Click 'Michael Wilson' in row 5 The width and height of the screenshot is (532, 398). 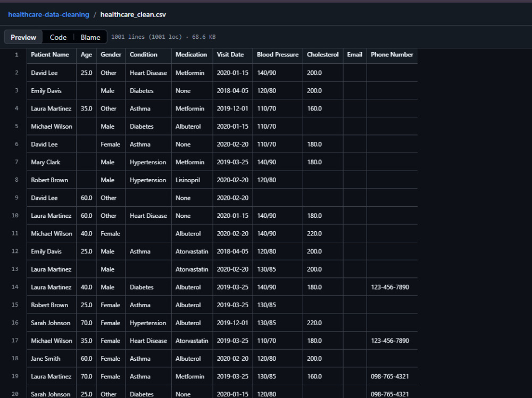52,126
